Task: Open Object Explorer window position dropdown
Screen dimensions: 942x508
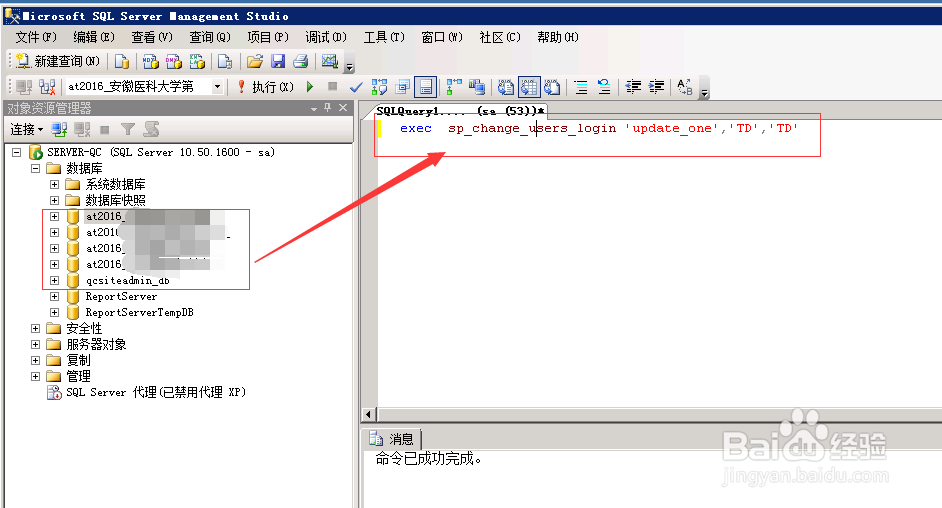Action: pyautogui.click(x=314, y=109)
